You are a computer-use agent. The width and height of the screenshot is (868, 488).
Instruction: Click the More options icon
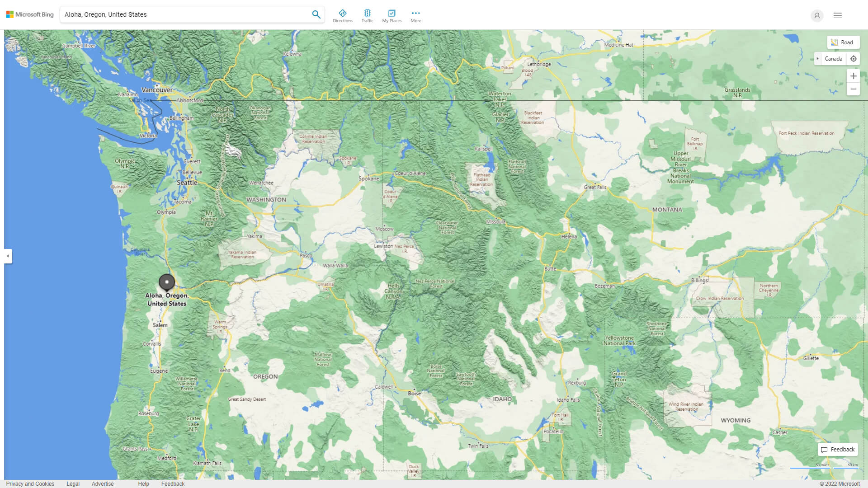pos(415,13)
